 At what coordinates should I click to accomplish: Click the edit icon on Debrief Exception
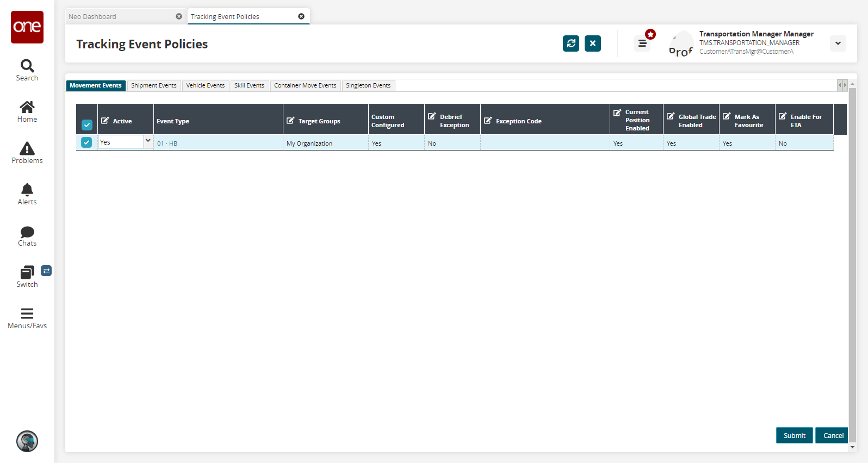[x=432, y=116]
